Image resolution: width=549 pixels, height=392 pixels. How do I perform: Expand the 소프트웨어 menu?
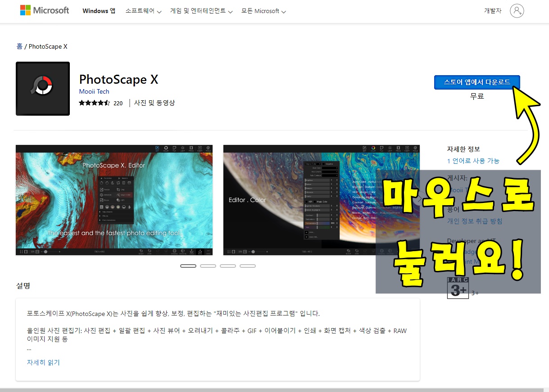143,11
